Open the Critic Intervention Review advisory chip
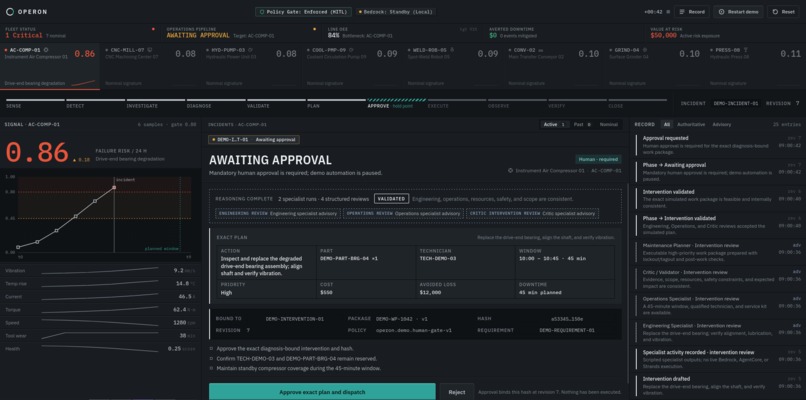Image resolution: width=806 pixels, height=400 pixels. [533, 213]
